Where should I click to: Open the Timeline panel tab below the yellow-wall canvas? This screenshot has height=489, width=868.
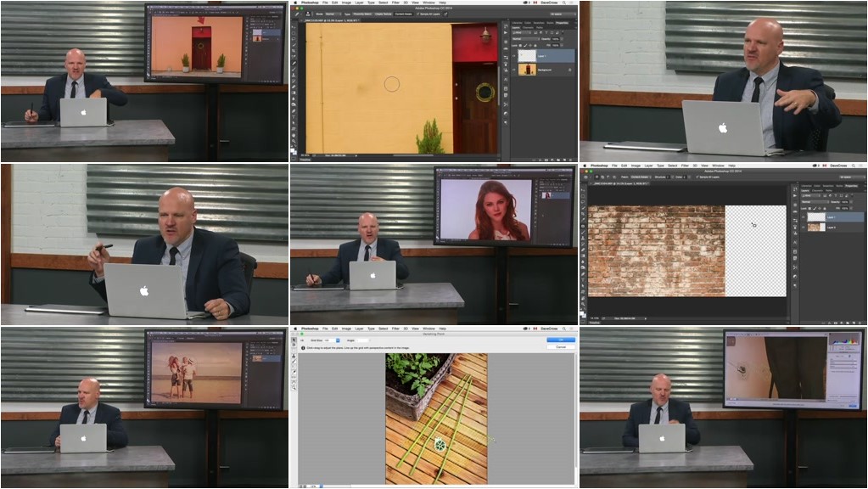point(304,160)
